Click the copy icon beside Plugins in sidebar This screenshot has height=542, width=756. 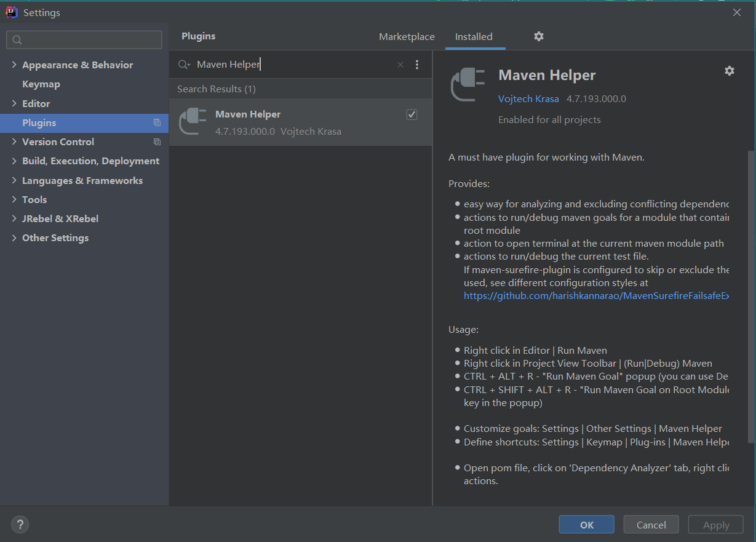[157, 123]
